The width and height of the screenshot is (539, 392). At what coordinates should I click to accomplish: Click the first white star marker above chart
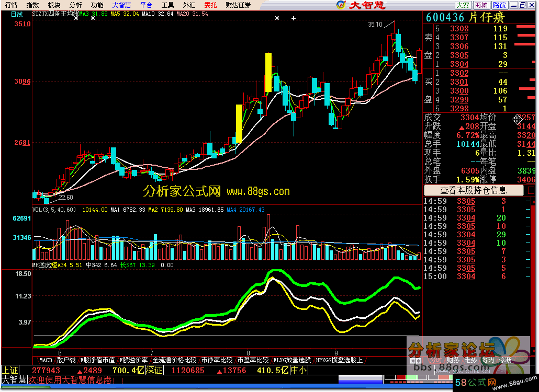(x=76, y=18)
